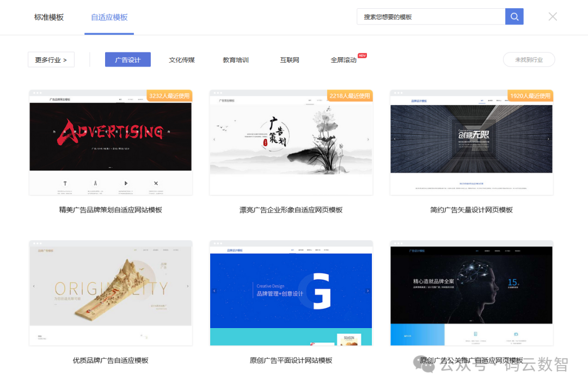
Task: Open the 全屏滚动 category
Action: coord(344,60)
